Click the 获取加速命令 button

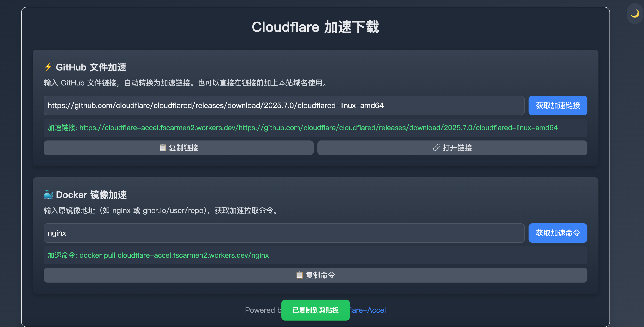pos(558,233)
